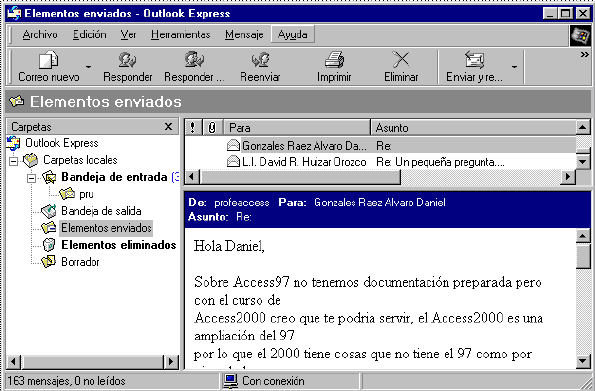Screen dimensions: 595x391
Task: Click the Responder toolbar button
Action: [x=128, y=67]
